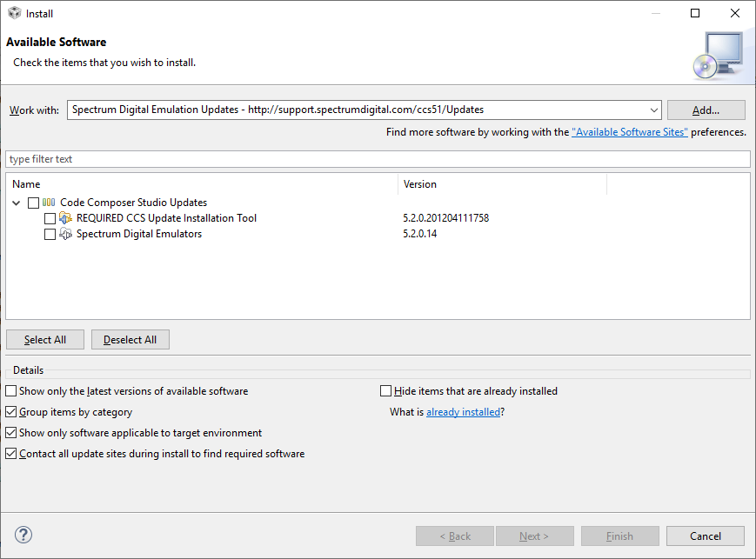Collapse the Code Composer Studio Updates tree node

pyautogui.click(x=17, y=203)
